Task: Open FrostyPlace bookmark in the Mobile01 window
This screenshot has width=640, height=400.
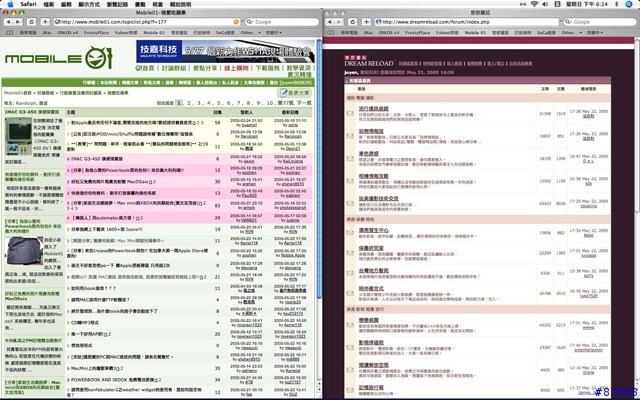Action: coord(96,33)
